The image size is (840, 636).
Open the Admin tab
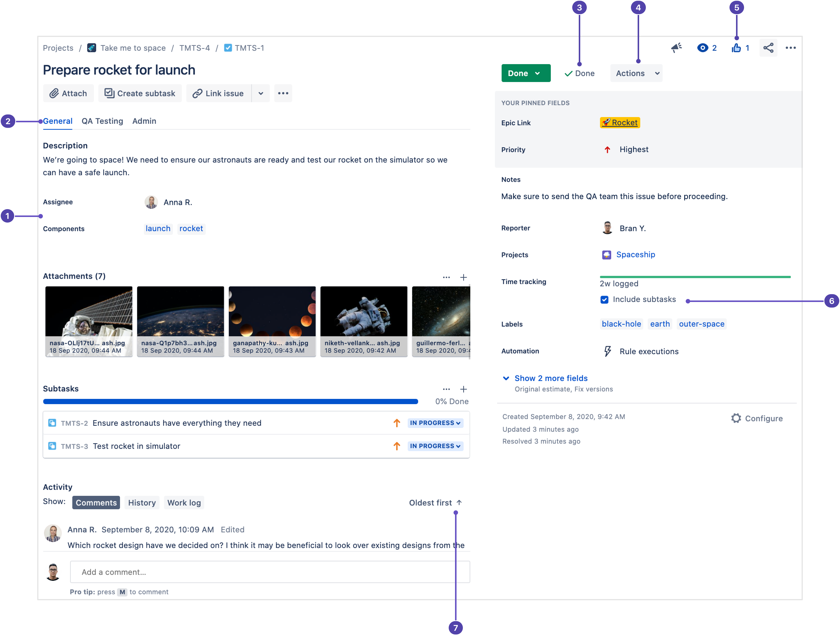coord(144,121)
